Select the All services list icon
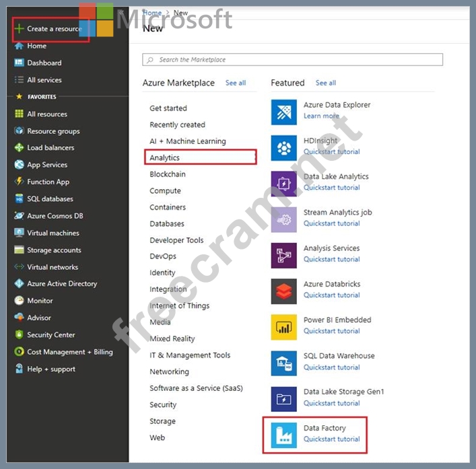This screenshot has width=476, height=469. click(x=19, y=80)
